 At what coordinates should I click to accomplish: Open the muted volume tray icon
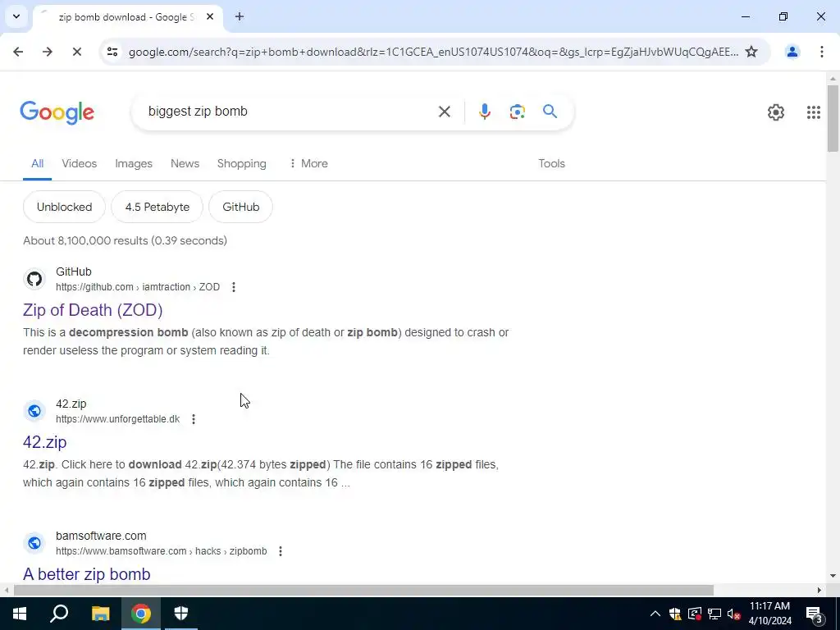734,614
